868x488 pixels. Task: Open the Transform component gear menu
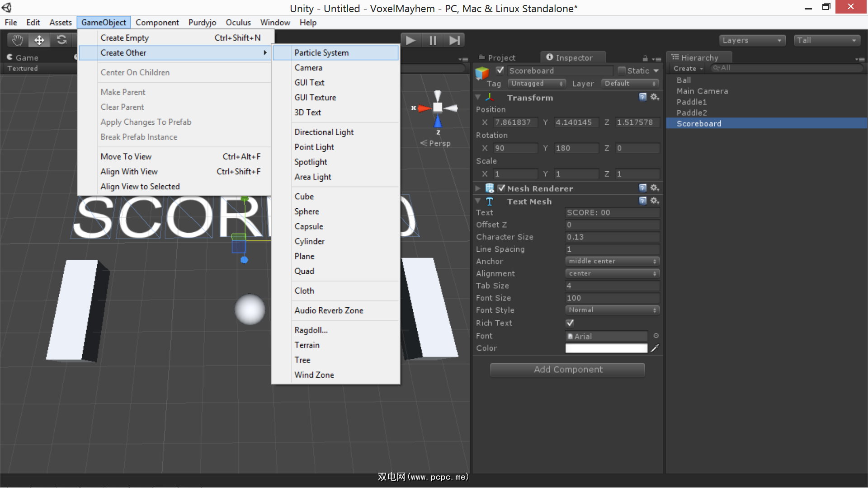(x=654, y=97)
